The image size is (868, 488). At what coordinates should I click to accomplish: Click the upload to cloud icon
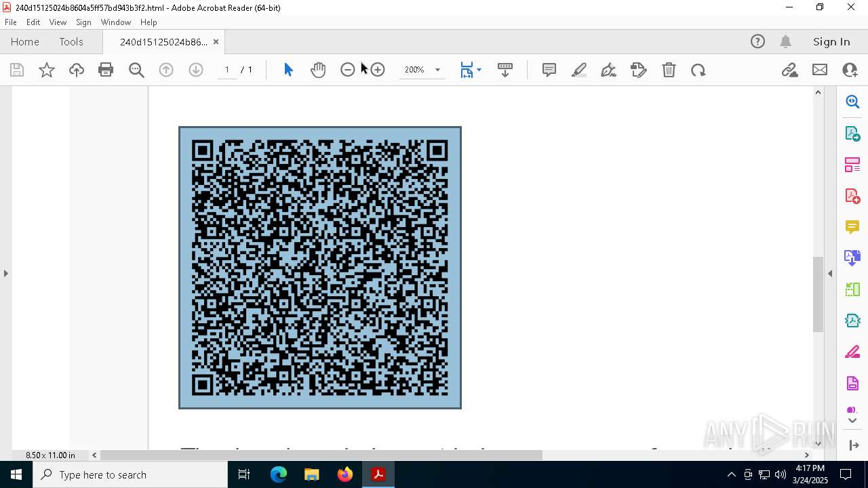[77, 70]
